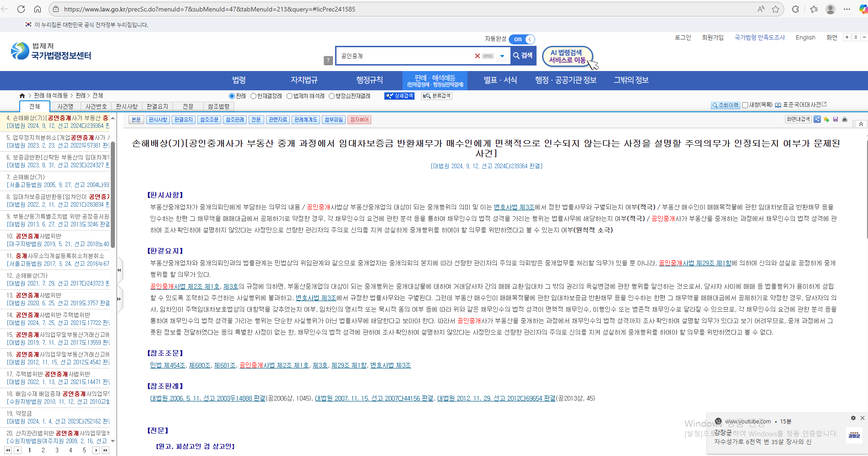
Task: Add this case to favorites via star icon
Action: pyautogui.click(x=826, y=120)
